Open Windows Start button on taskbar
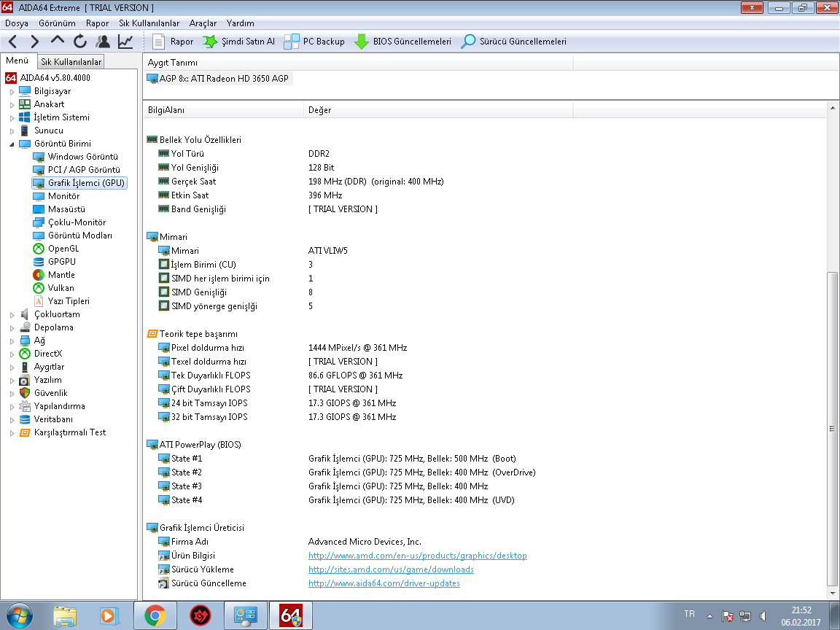 click(x=19, y=615)
